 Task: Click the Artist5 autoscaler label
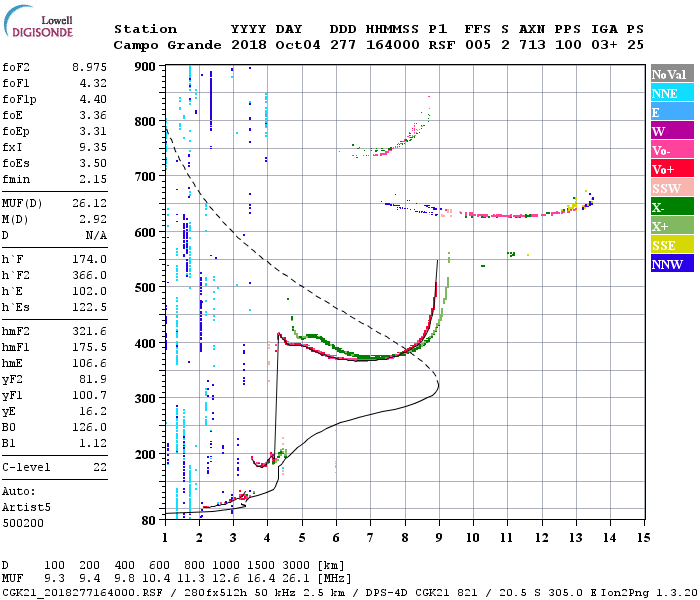coord(26,508)
